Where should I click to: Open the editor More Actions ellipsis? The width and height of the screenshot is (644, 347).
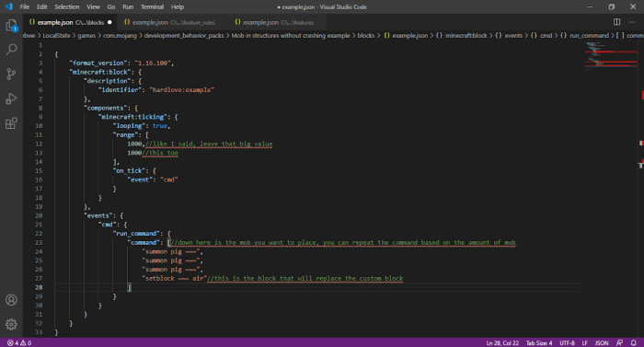632,22
